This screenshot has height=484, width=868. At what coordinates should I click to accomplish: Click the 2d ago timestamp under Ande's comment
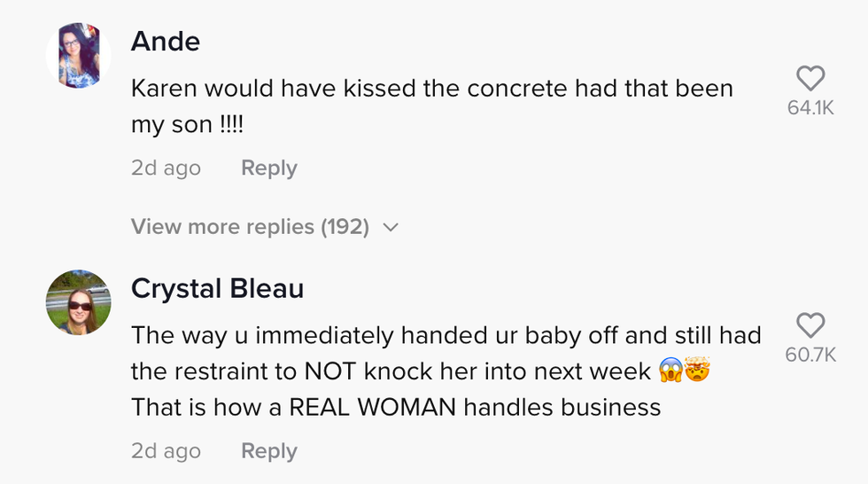[166, 168]
